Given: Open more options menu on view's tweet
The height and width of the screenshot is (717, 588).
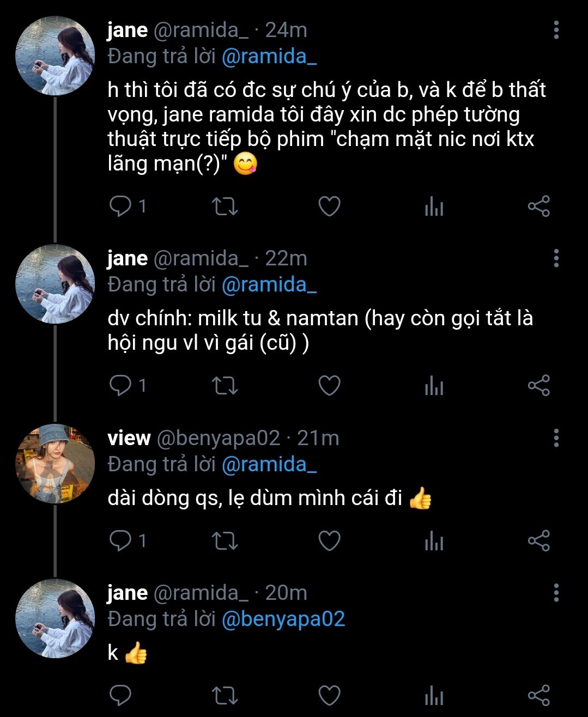Looking at the screenshot, I should pyautogui.click(x=556, y=438).
